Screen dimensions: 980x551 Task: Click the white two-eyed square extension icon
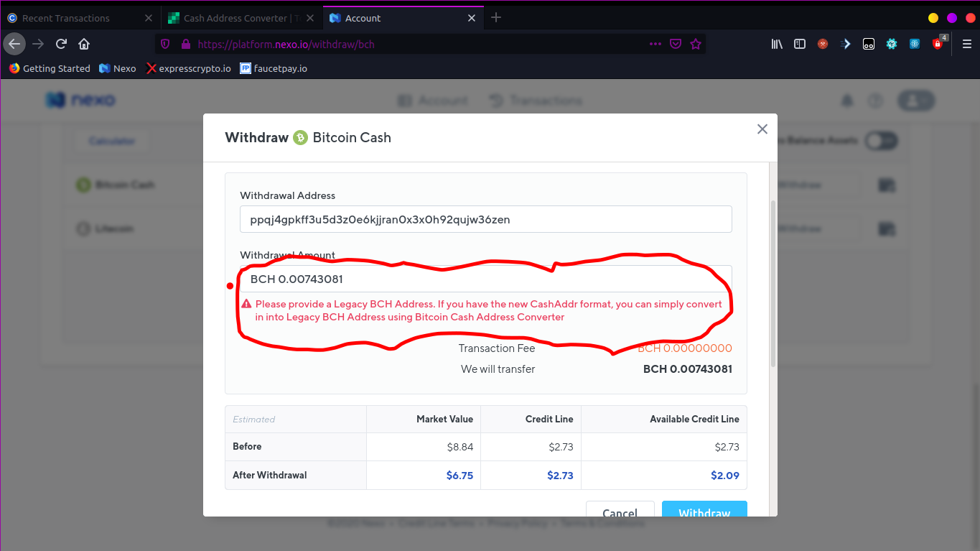click(x=869, y=44)
